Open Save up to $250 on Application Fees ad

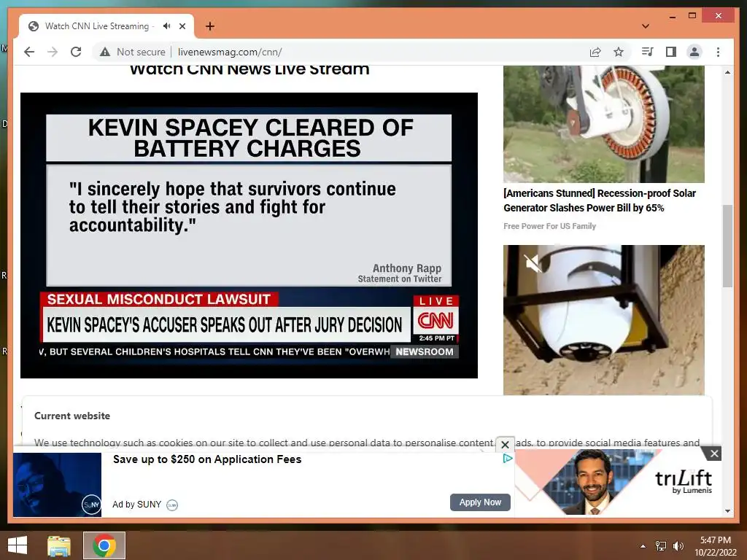click(x=207, y=459)
